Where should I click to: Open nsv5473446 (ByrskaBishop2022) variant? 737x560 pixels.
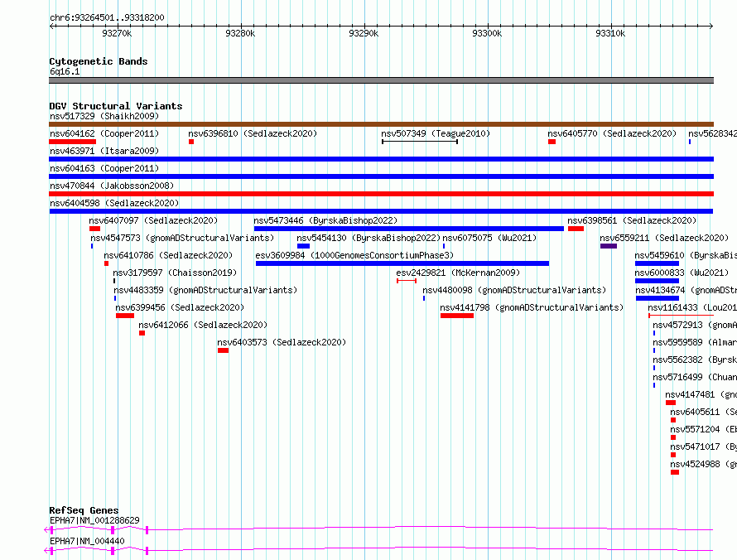click(x=325, y=220)
